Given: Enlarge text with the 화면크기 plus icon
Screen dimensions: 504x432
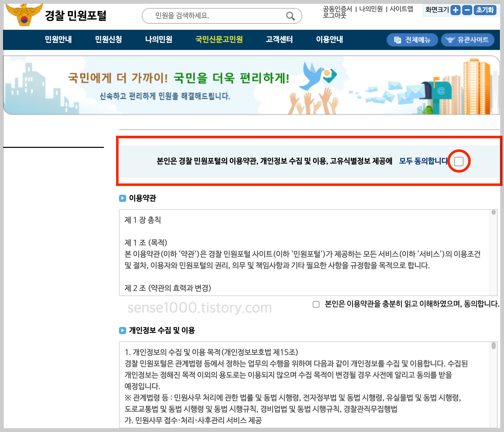Looking at the screenshot, I should pyautogui.click(x=455, y=10).
